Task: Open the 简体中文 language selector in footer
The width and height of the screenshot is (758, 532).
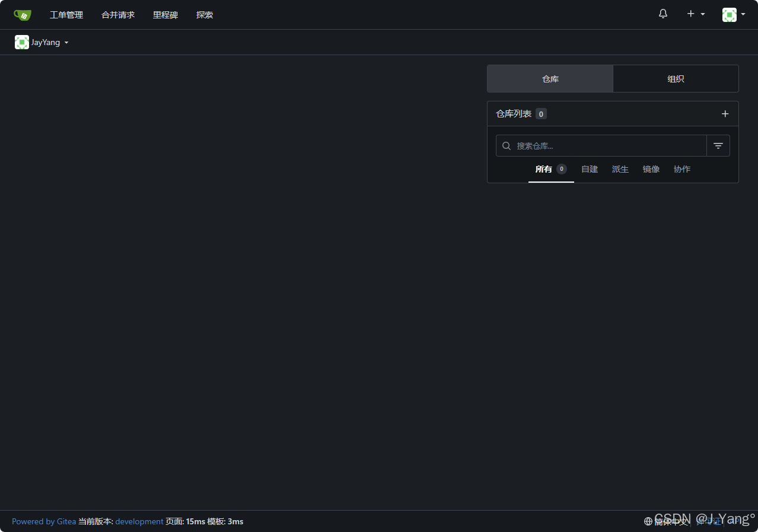Action: tap(665, 521)
